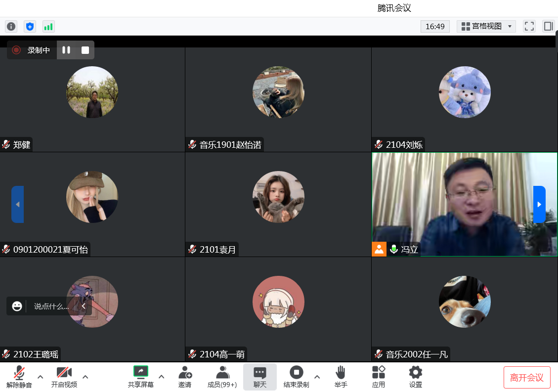Click the 说点什么 chat input box
The image size is (558, 392).
point(51,306)
